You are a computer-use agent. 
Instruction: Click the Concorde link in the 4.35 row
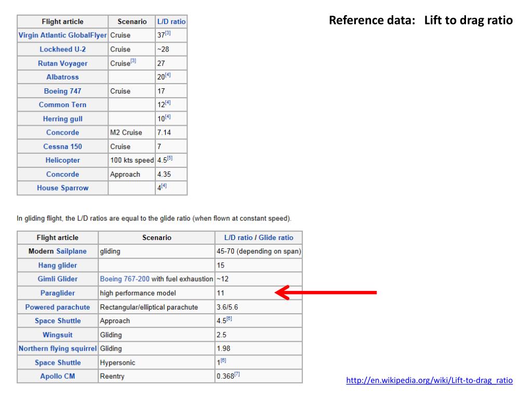(62, 175)
